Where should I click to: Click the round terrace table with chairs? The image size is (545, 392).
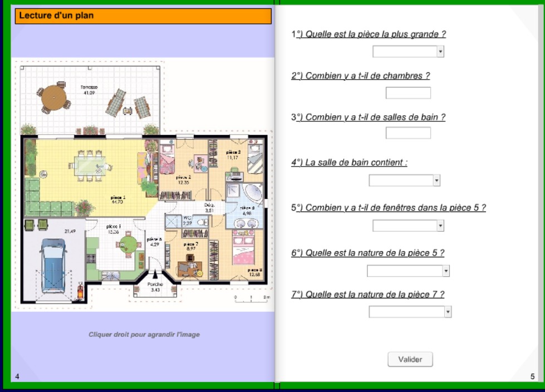click(x=53, y=97)
